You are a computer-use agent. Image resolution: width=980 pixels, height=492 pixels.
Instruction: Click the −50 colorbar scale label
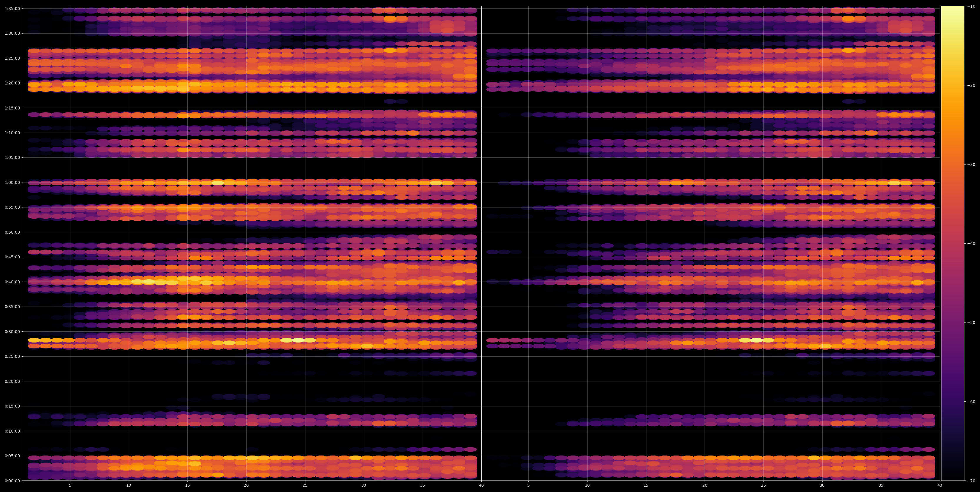pyautogui.click(x=971, y=322)
